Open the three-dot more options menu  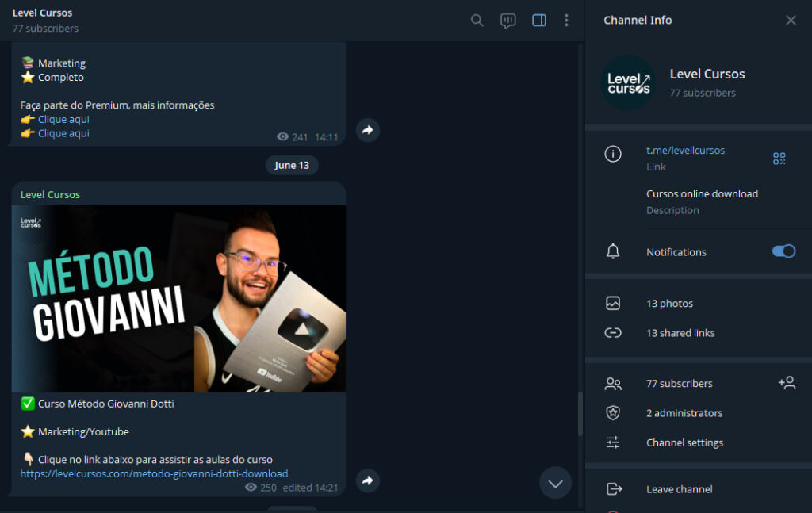pos(566,20)
